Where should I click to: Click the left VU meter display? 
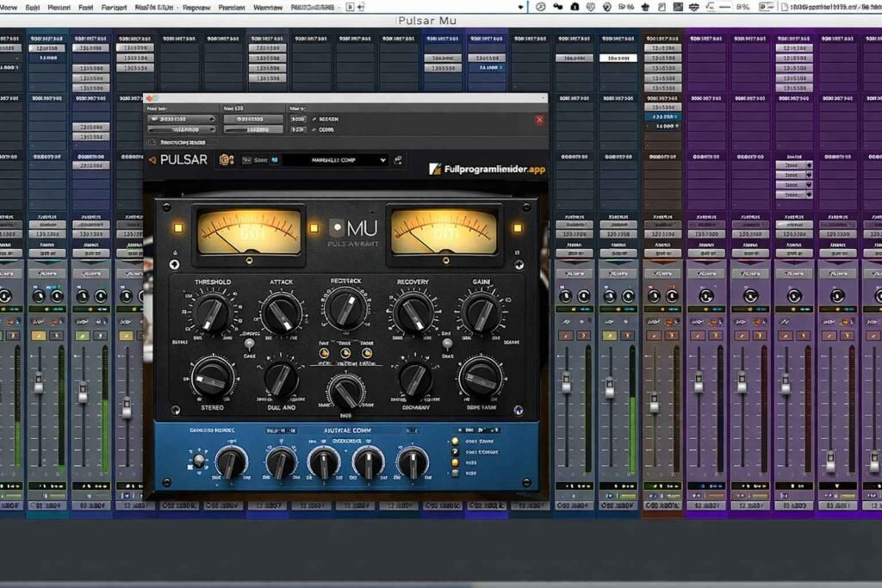(249, 232)
